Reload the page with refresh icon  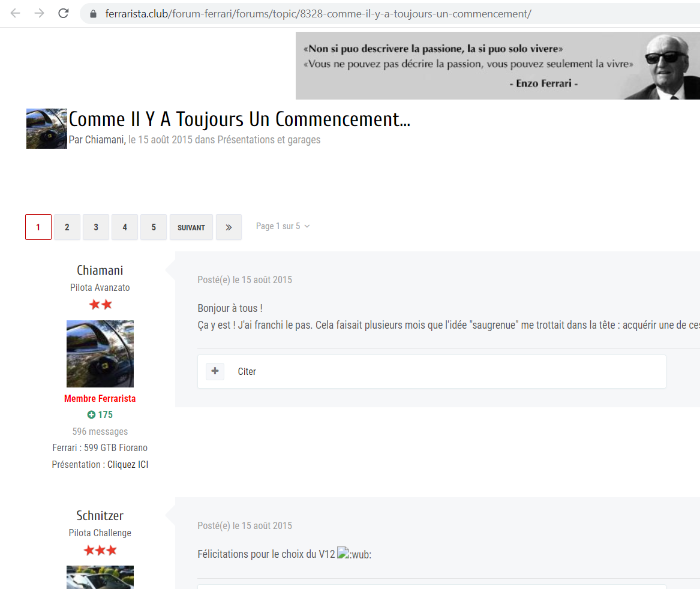click(x=64, y=13)
